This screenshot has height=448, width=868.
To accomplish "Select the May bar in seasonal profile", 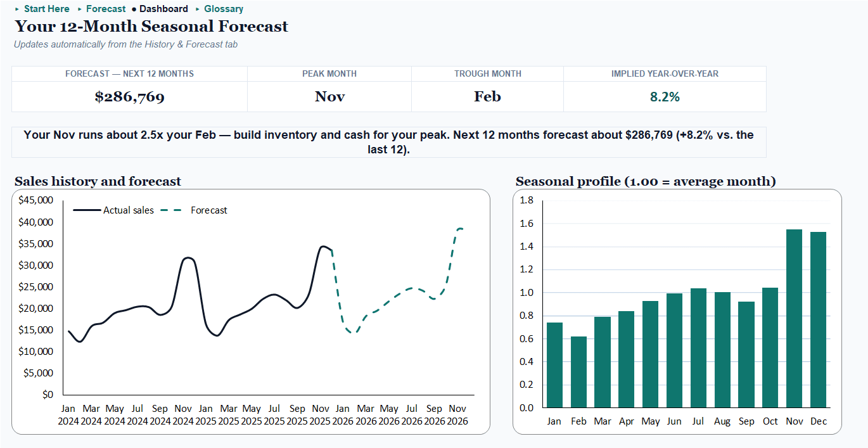I will click(x=651, y=354).
